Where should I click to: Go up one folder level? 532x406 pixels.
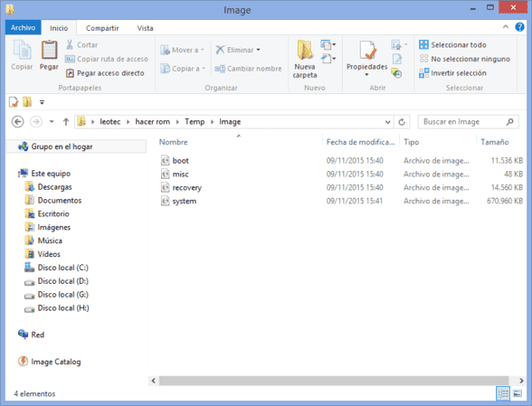coord(66,121)
